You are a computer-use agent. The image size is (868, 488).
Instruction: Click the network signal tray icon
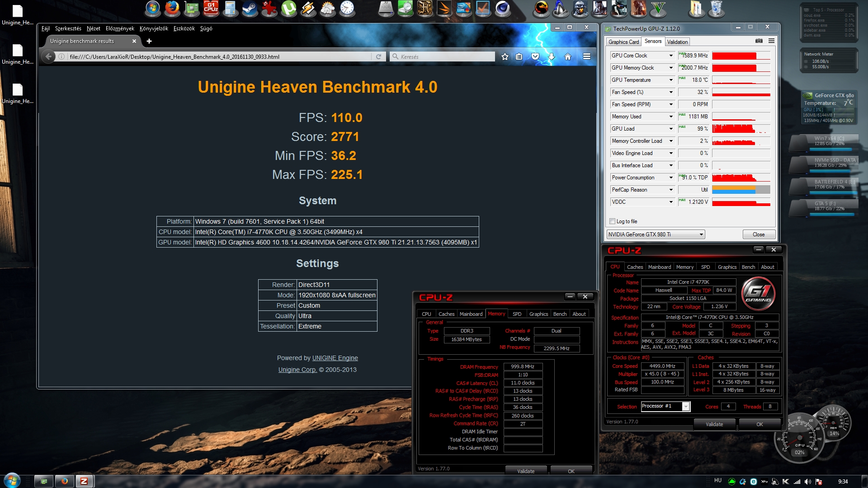tap(797, 482)
